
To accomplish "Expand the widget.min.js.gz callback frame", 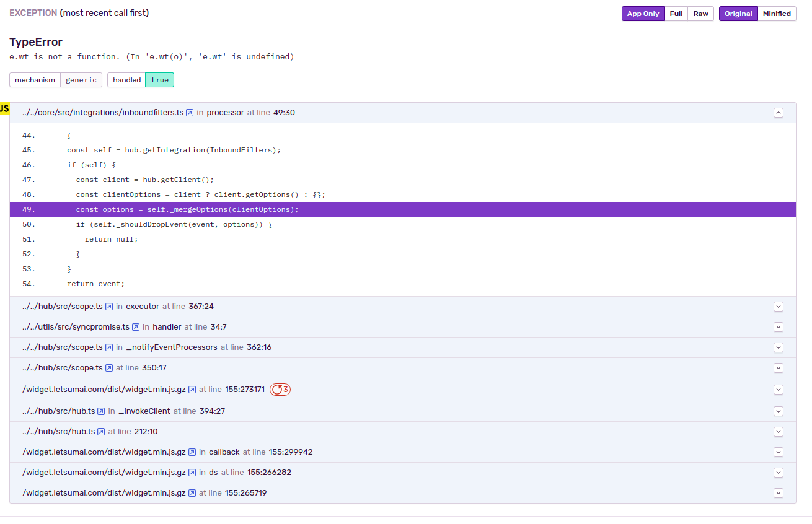I will coord(779,452).
